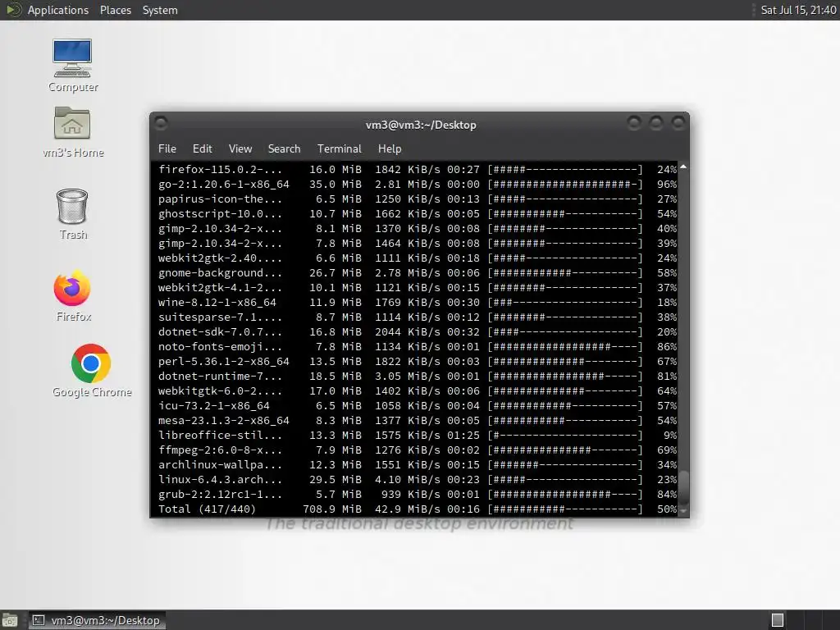
Task: Click the webkit2gtk-2.40.... line
Action: pyautogui.click(x=418, y=258)
